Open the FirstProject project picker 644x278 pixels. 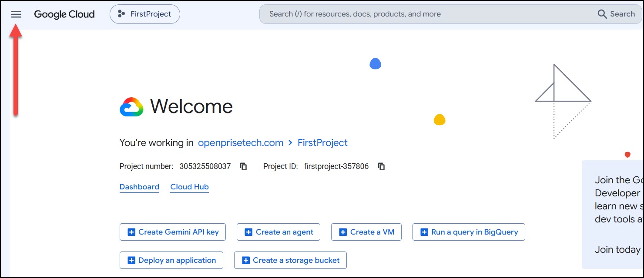(145, 14)
